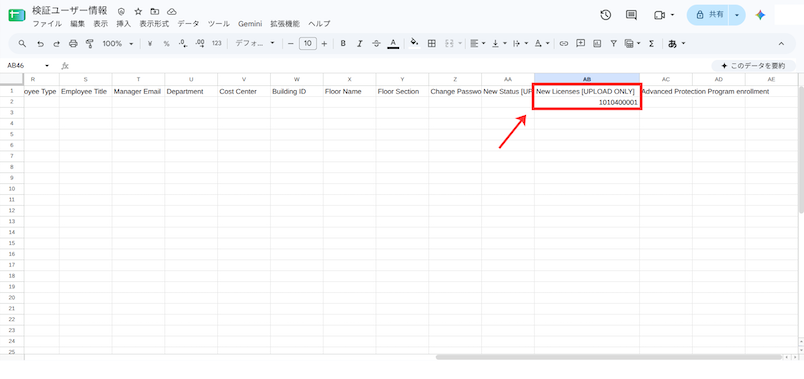This screenshot has height=379, width=804.
Task: Open text wrapping dropdown
Action: click(520, 44)
